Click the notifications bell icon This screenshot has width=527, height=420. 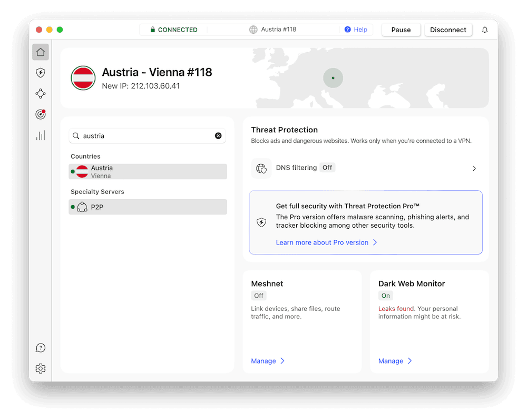[x=485, y=30]
